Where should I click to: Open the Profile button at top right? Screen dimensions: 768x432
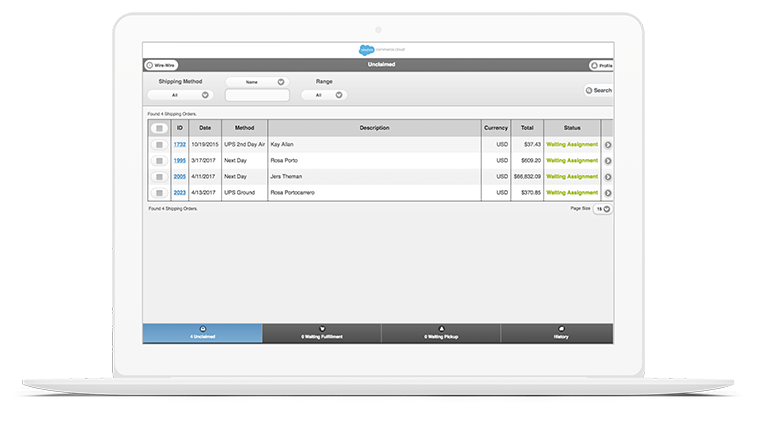[601, 66]
